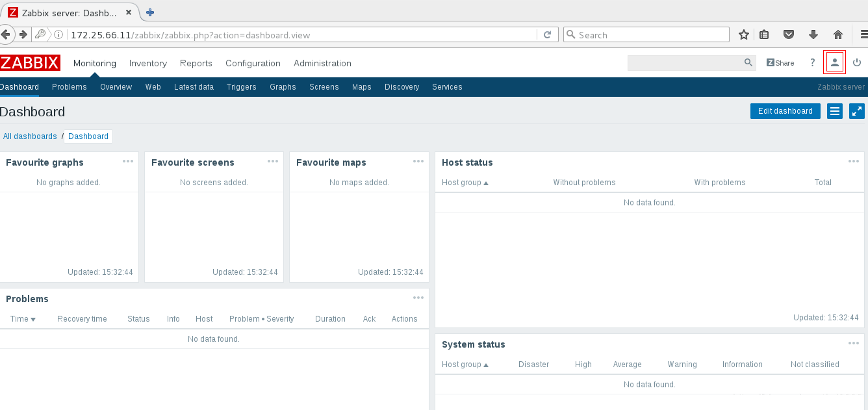Open the Graphs submenu

click(283, 87)
